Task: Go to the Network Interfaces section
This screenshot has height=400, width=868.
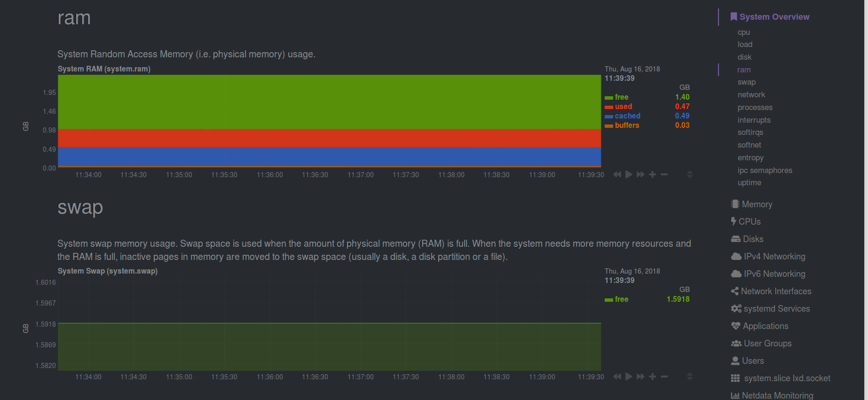Action: click(771, 291)
